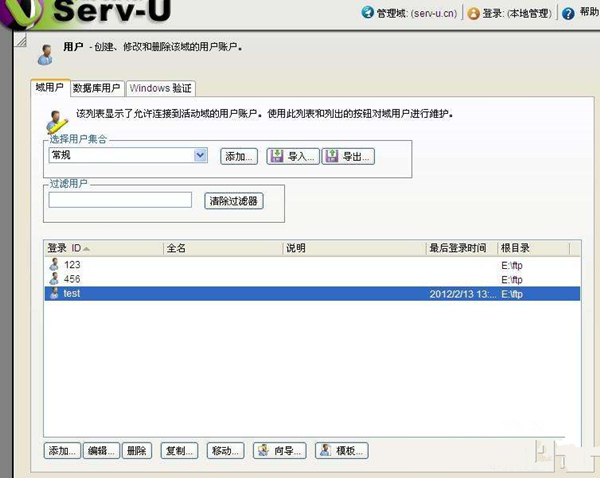Open the 向导... wizard button

[x=280, y=451]
